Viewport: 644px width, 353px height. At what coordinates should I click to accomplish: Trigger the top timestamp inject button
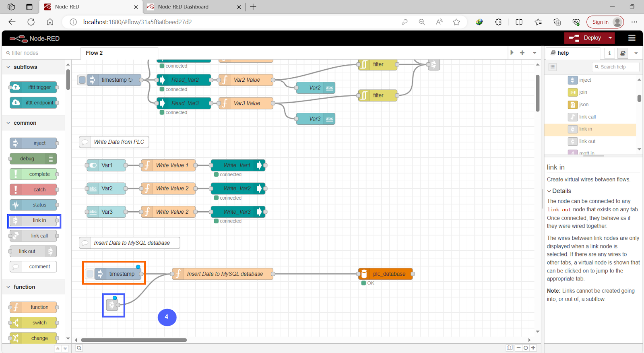click(83, 80)
